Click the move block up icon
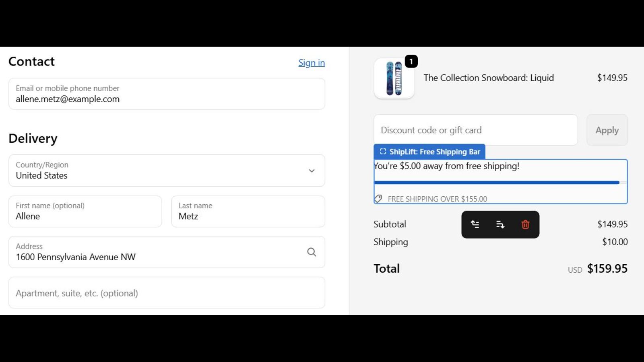The width and height of the screenshot is (644, 362). [x=475, y=224]
